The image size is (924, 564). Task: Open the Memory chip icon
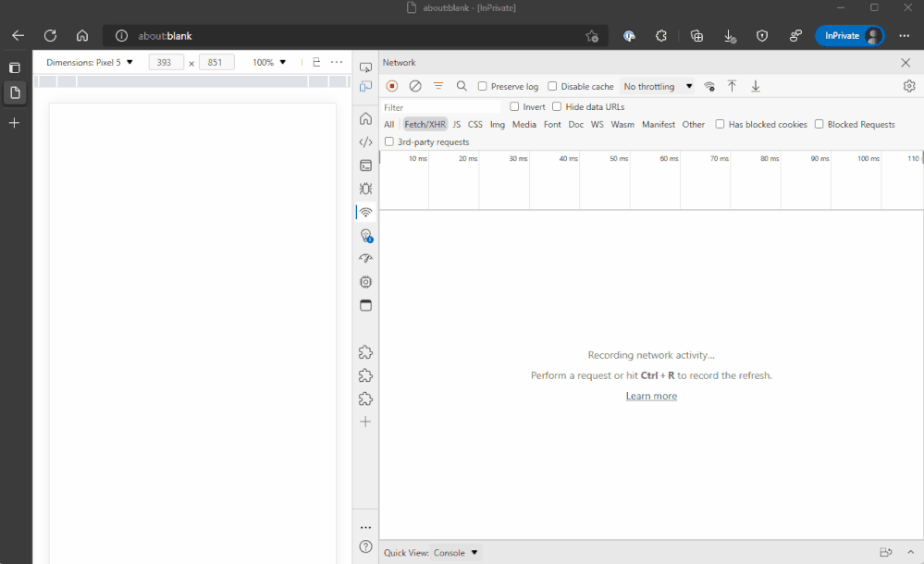click(x=366, y=282)
